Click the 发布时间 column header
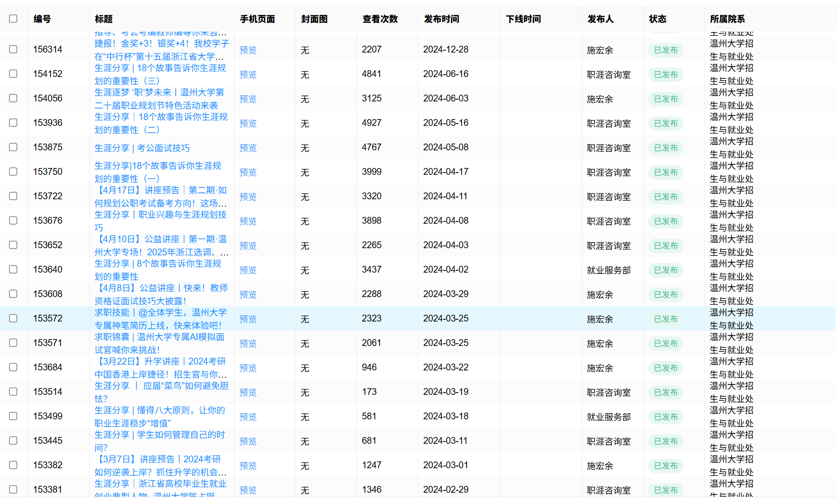 click(441, 19)
